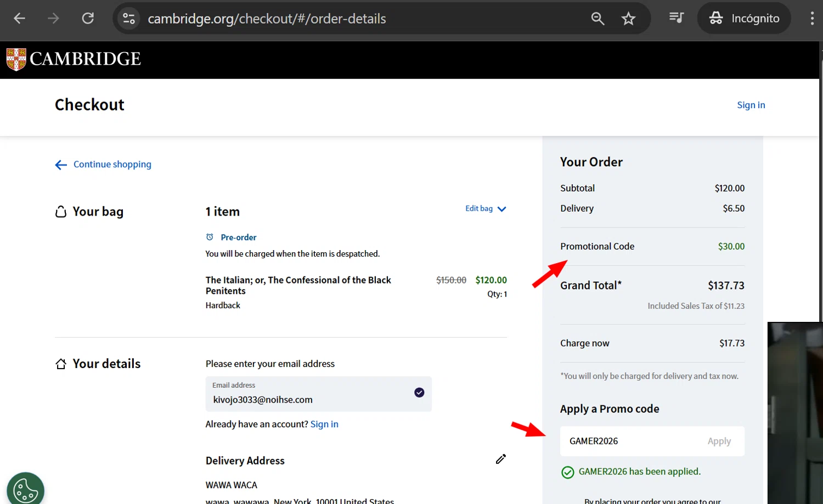This screenshot has height=504, width=823.
Task: Edit delivery address with pencil icon
Action: click(x=501, y=459)
